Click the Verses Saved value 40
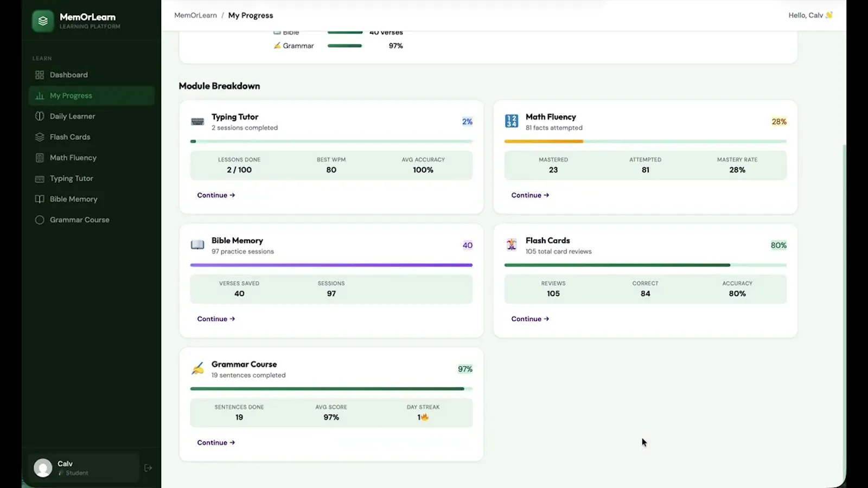The image size is (868, 488). (239, 293)
